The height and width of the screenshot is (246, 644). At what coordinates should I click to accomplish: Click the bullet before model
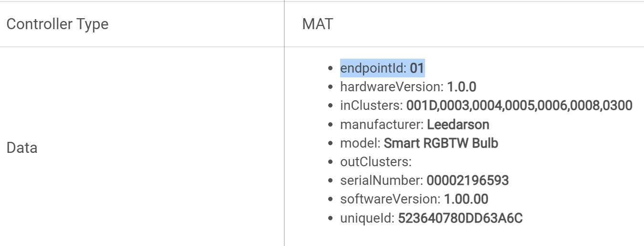(x=330, y=144)
